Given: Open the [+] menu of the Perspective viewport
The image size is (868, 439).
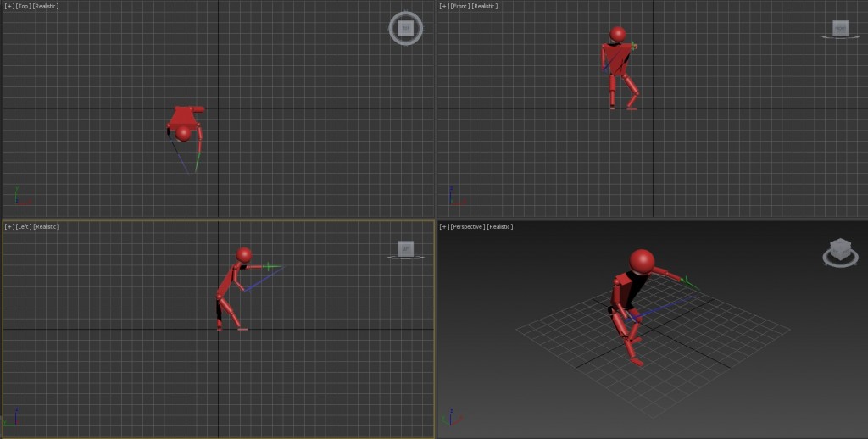Looking at the screenshot, I should pos(443,226).
